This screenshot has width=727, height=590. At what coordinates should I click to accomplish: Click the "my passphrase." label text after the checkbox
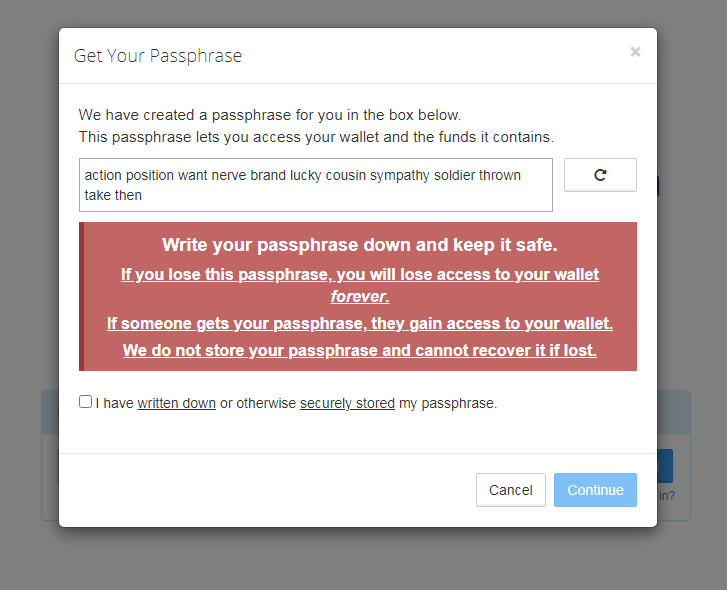pos(448,404)
